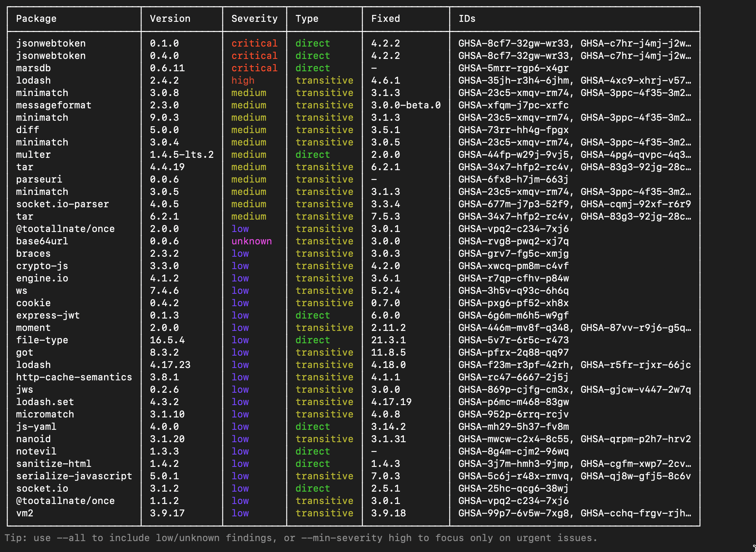
Task: Click GHSA-r5fr-rjxr-66jc advisory ID
Action: click(636, 365)
